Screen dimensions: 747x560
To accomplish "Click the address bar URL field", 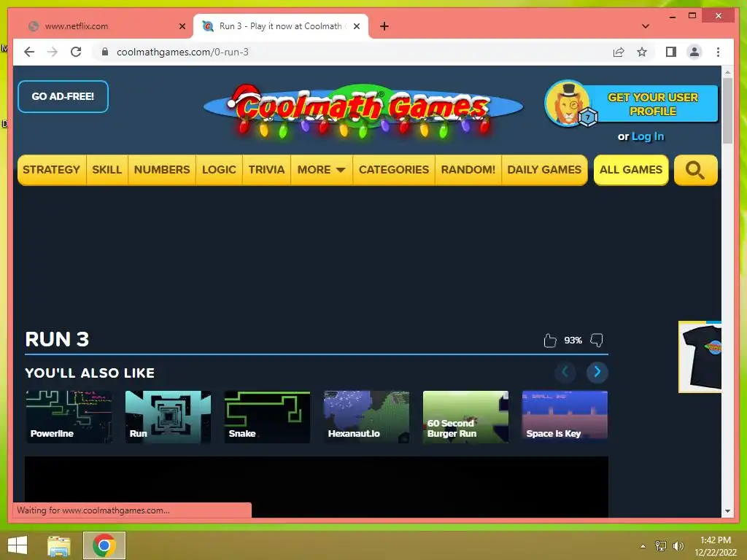I will (352, 52).
